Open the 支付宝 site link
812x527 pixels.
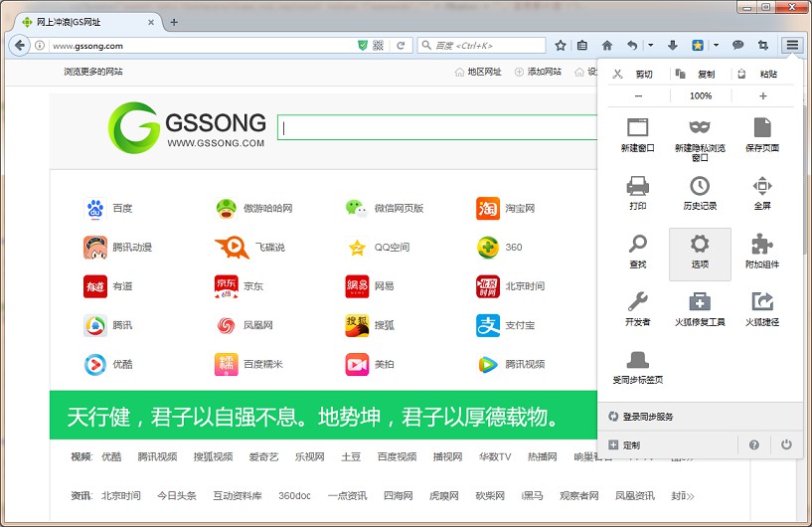[506, 325]
